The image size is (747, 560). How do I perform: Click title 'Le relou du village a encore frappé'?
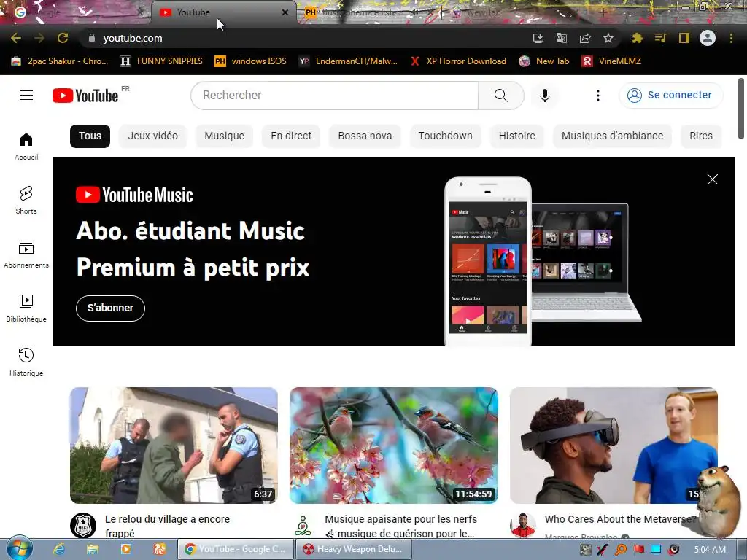(167, 526)
